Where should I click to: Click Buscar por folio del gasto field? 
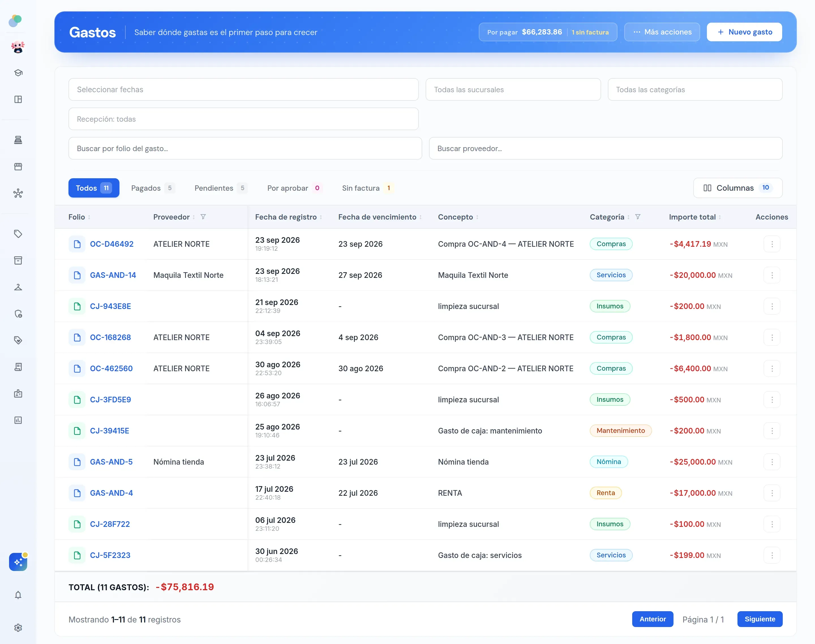(245, 148)
